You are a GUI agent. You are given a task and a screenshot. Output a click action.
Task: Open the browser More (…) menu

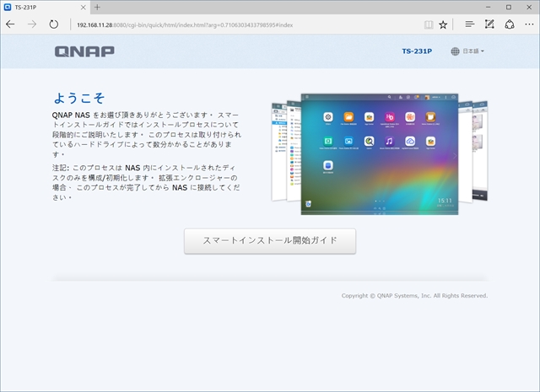click(x=529, y=24)
